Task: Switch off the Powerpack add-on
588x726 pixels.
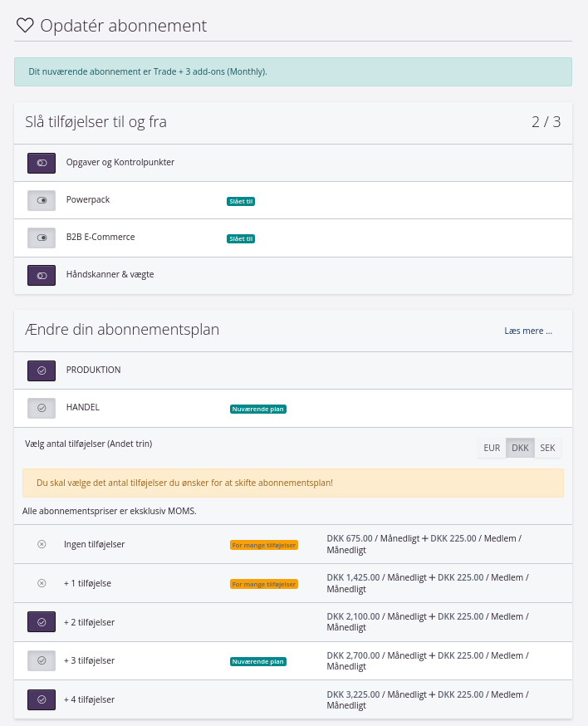Action: click(x=42, y=200)
